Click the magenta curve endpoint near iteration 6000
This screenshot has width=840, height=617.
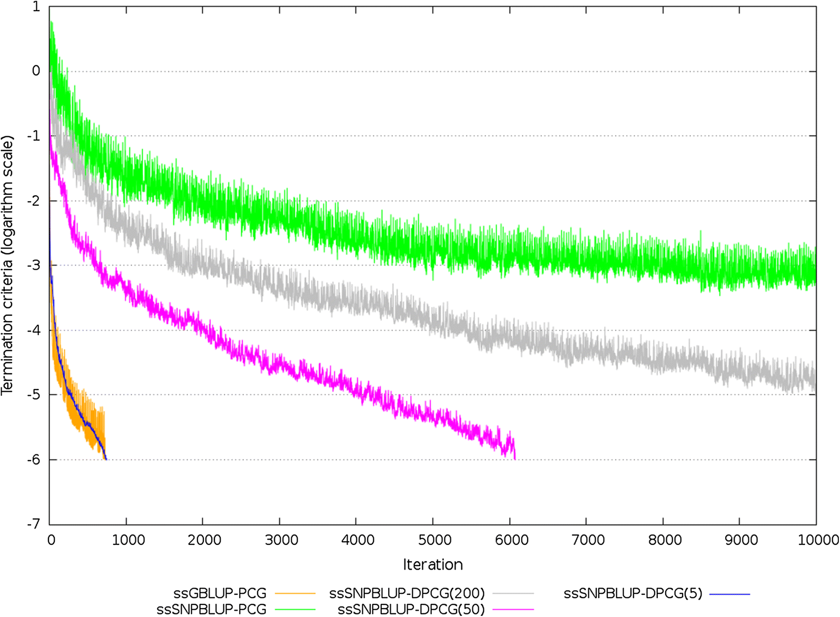(515, 459)
